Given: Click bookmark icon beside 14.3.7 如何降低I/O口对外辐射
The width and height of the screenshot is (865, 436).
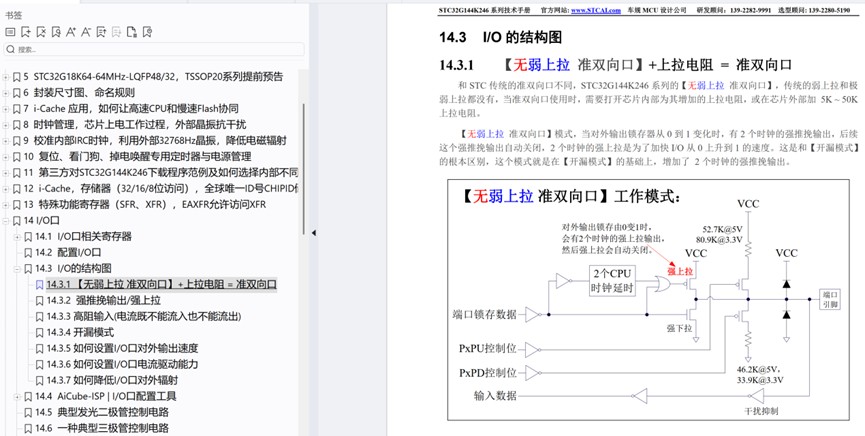Looking at the screenshot, I should 39,380.
